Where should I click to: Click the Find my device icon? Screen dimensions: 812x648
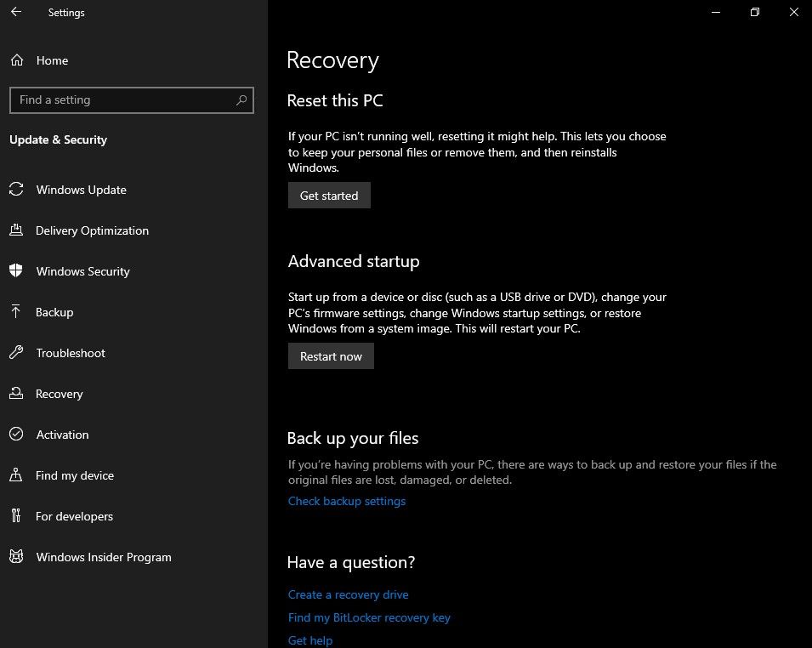17,475
